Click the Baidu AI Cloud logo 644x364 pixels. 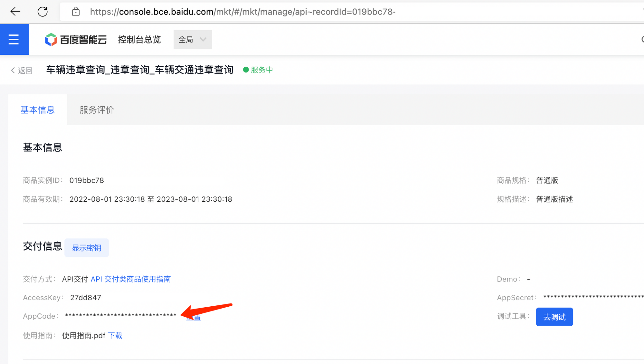pos(76,40)
